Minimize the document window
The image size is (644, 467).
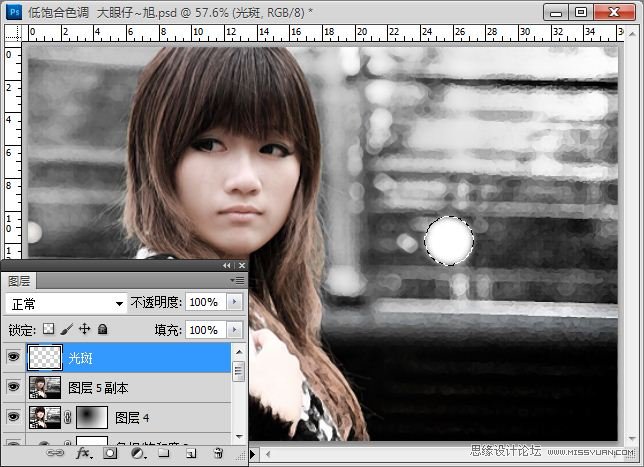point(556,12)
